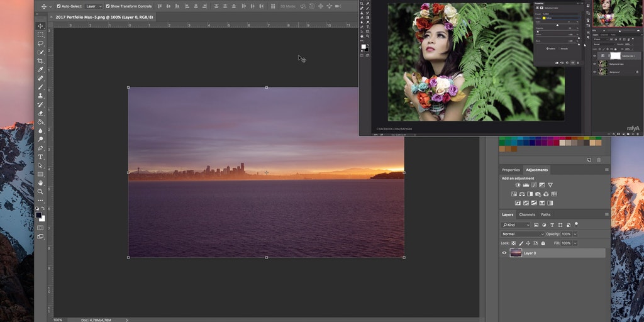This screenshot has width=644, height=322.
Task: Add a Levels adjustment
Action: tap(526, 185)
